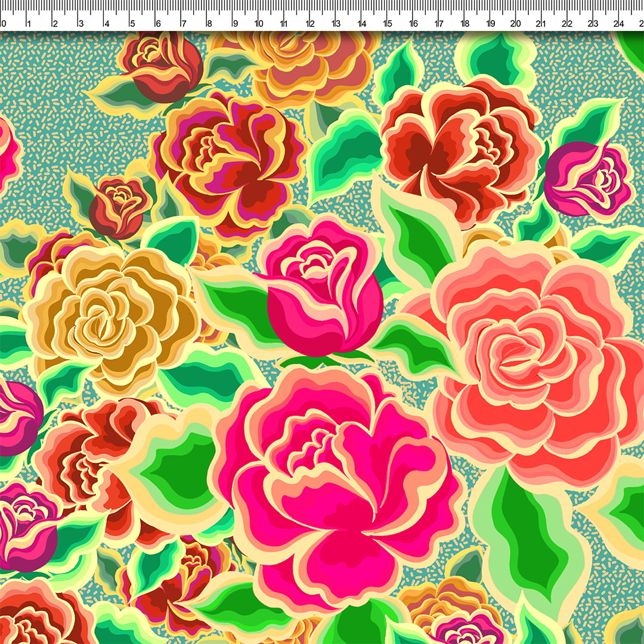Click the ruler mark labeled 20
Viewport: 644px width, 644px height.
coord(516,24)
